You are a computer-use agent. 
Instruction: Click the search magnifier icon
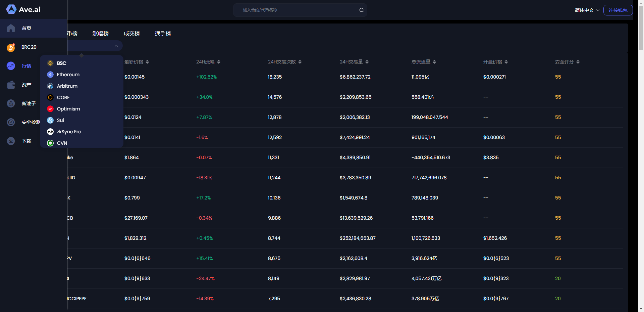click(361, 10)
